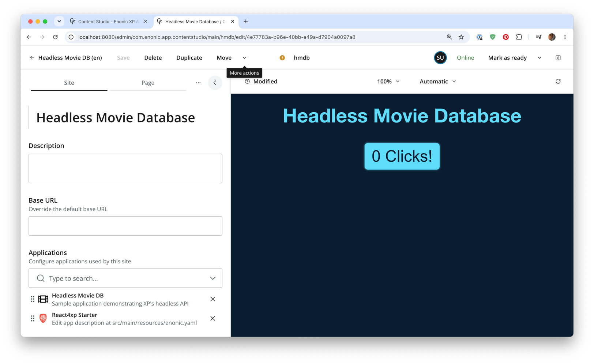Click the SU user avatar
This screenshot has width=594, height=364.
tap(440, 58)
